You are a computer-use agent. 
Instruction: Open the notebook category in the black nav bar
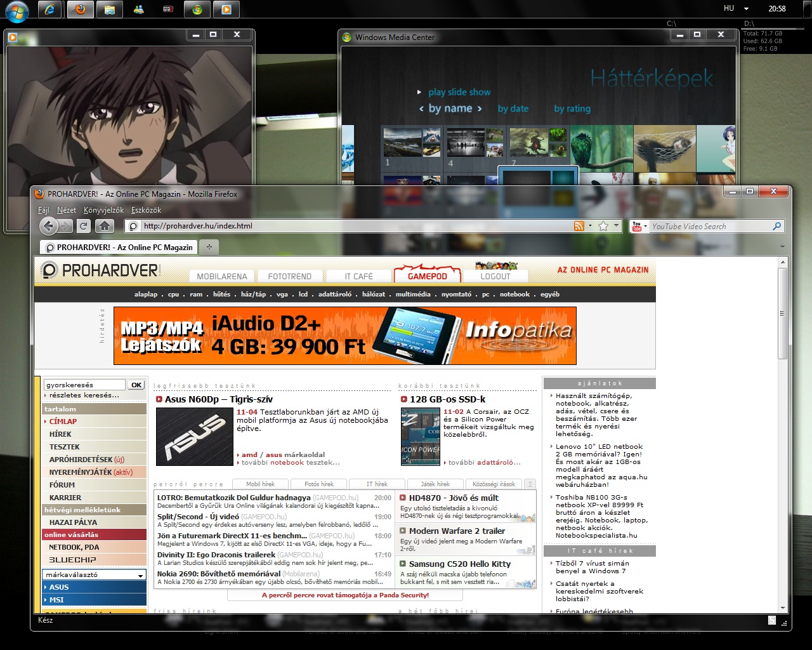tap(514, 294)
